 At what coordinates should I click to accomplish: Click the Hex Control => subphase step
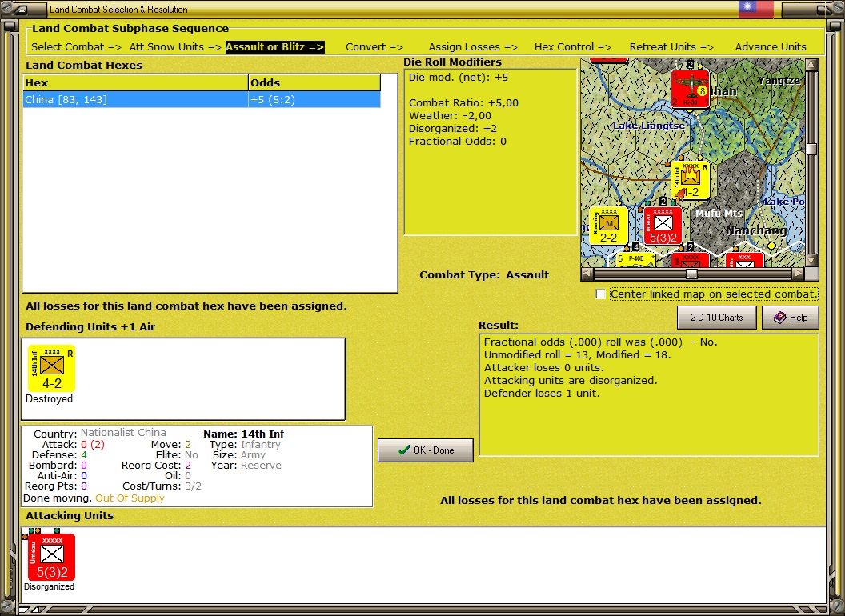point(572,47)
